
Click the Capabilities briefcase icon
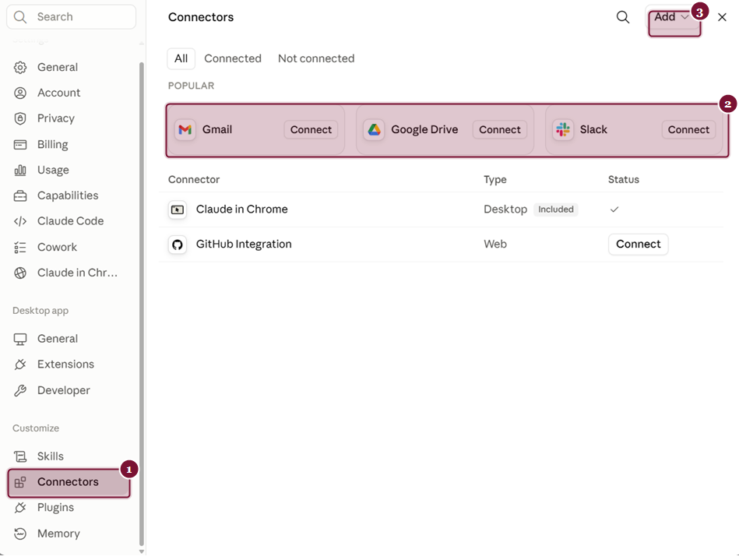click(x=20, y=195)
